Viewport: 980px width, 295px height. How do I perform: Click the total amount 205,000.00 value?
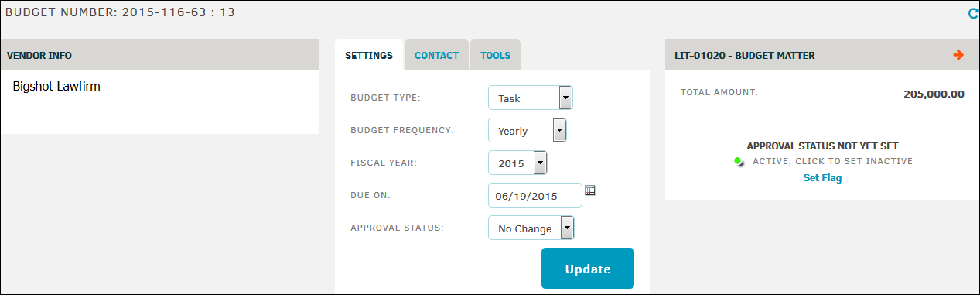[934, 94]
